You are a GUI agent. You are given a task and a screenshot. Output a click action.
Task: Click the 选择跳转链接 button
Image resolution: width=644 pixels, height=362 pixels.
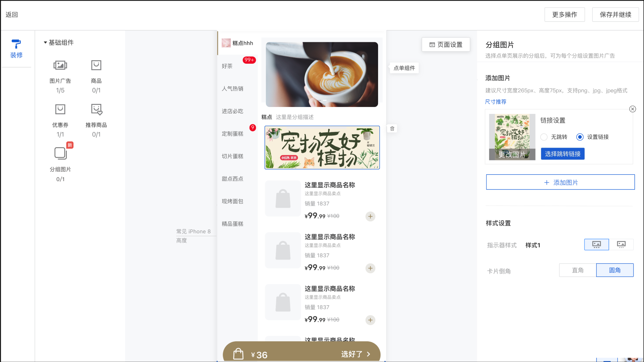562,154
